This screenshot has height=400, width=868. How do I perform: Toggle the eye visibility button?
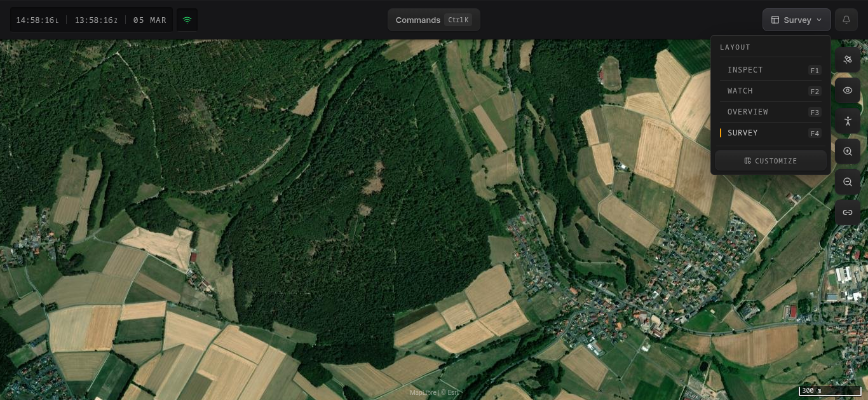click(847, 90)
